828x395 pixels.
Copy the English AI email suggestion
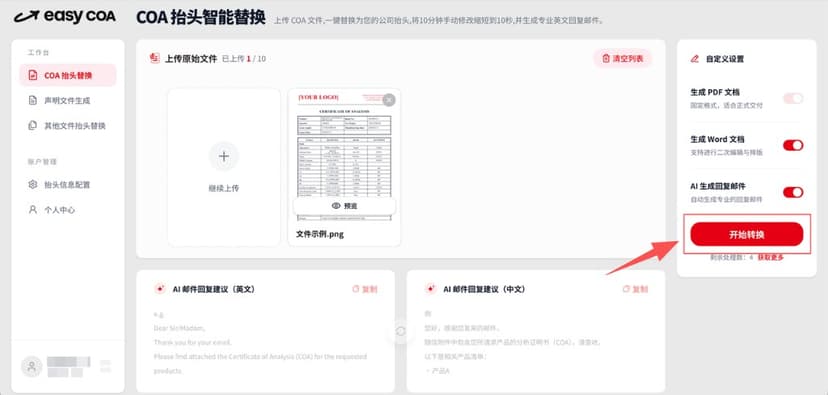click(x=365, y=289)
